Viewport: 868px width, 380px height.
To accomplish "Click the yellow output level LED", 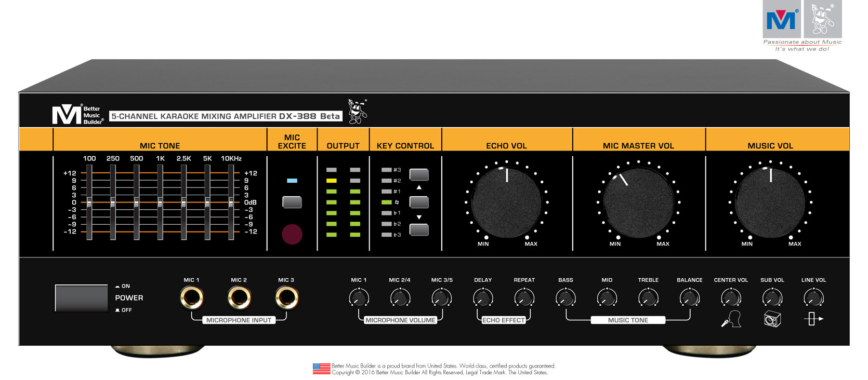I will [x=332, y=181].
